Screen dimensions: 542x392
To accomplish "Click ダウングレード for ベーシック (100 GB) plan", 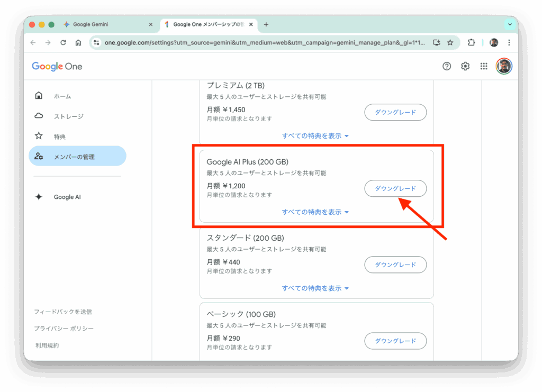I will (x=395, y=341).
